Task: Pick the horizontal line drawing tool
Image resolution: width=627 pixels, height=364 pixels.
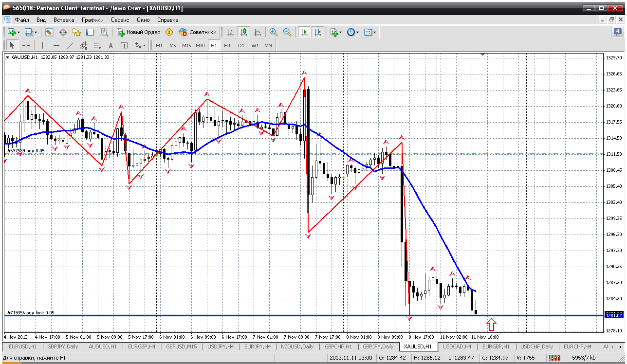Action: click(56, 45)
